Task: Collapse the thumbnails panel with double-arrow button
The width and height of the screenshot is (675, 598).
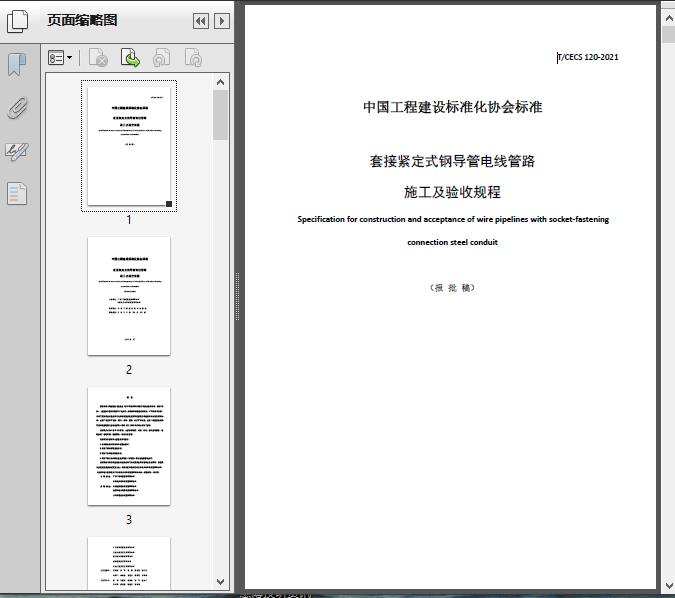Action: (201, 21)
